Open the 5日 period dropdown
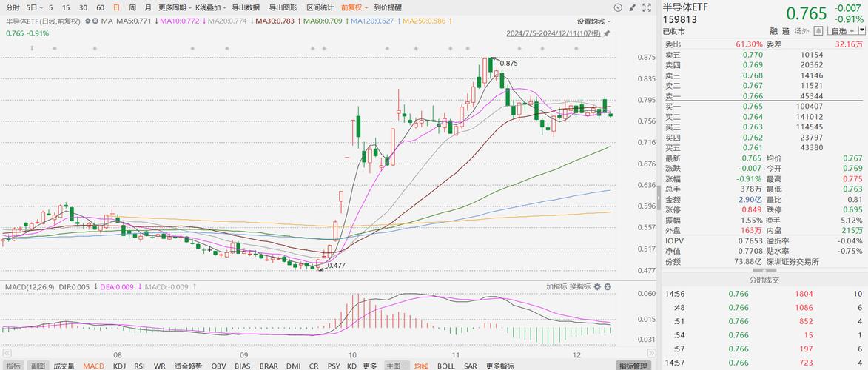The height and width of the screenshot is (370, 868). (x=34, y=7)
